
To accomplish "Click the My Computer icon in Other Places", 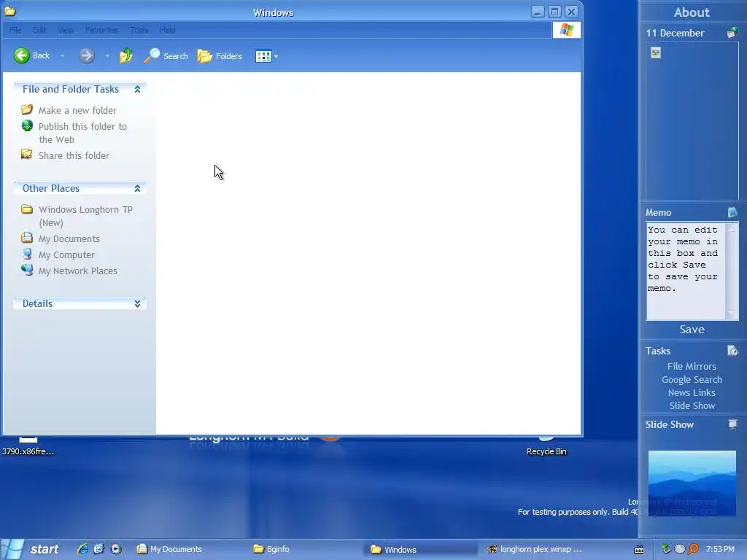I will (27, 254).
